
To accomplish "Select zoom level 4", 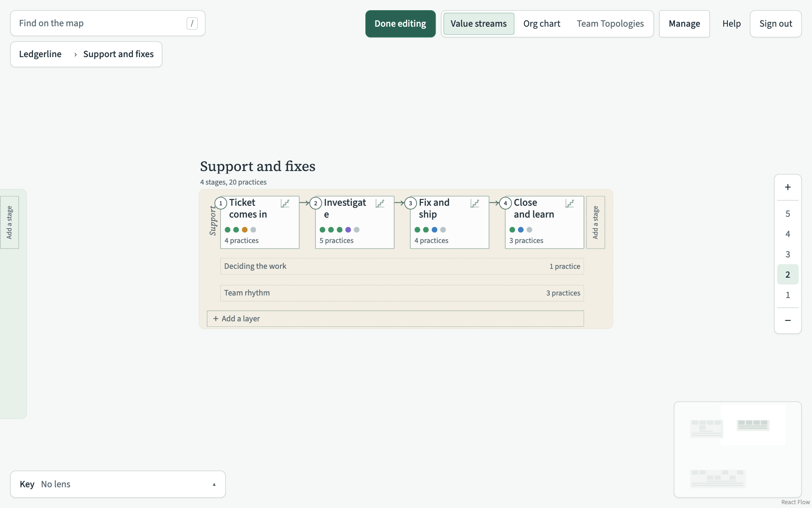I will 787,234.
